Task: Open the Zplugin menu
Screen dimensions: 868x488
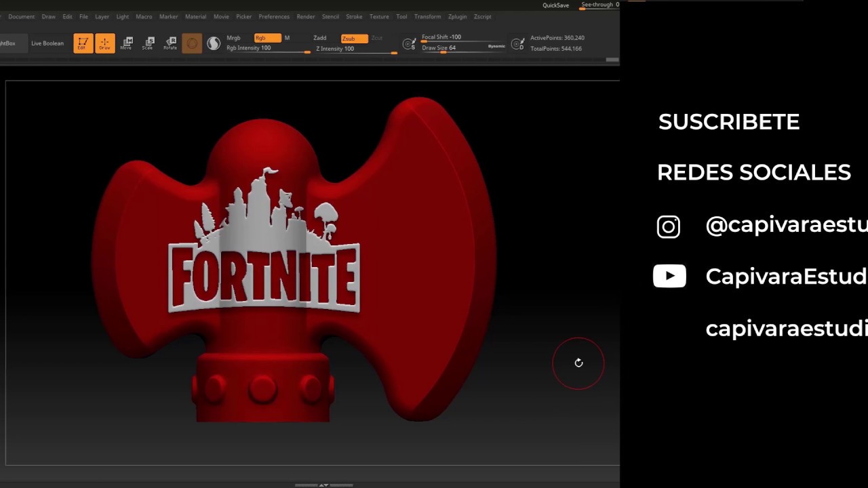Action: tap(457, 16)
